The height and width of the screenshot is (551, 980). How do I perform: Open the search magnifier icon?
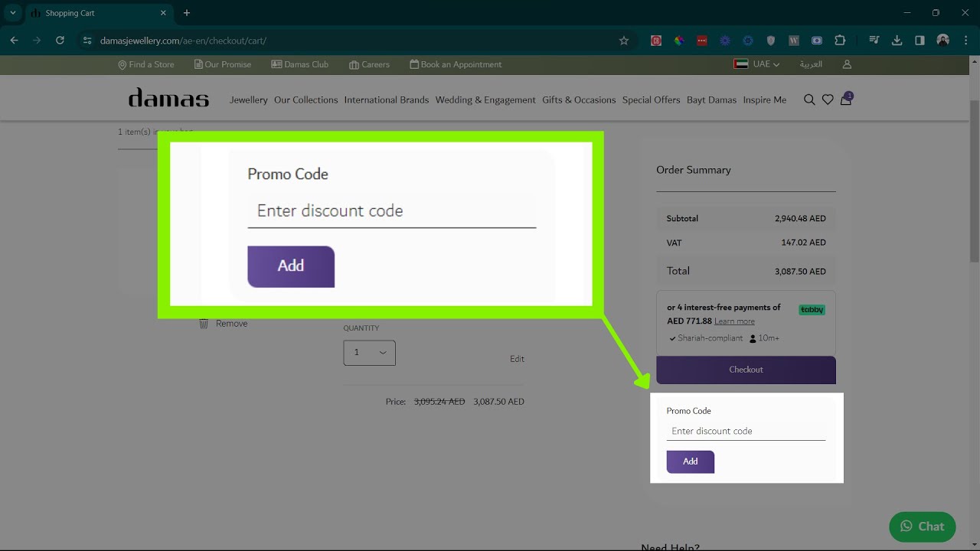click(809, 99)
